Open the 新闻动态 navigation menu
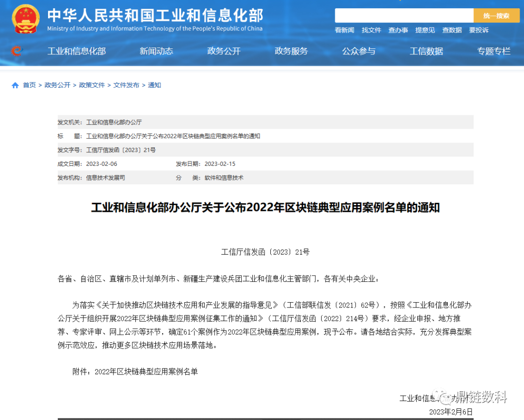The height and width of the screenshot is (420, 524). (156, 51)
